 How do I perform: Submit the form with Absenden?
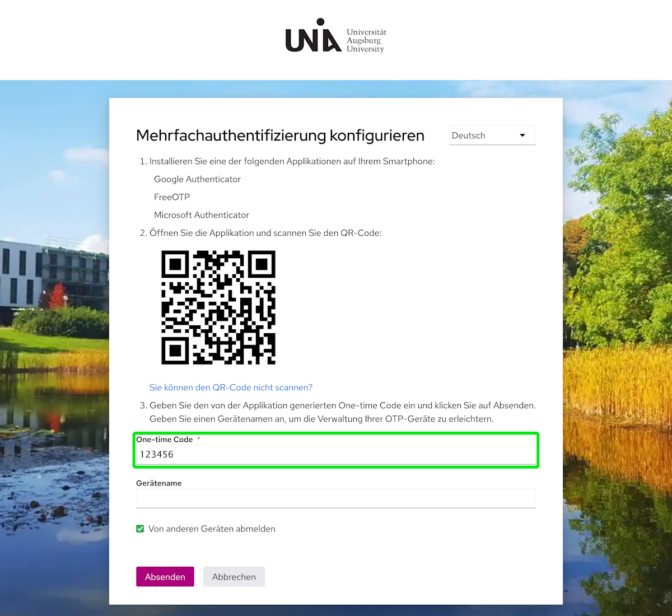(x=165, y=577)
